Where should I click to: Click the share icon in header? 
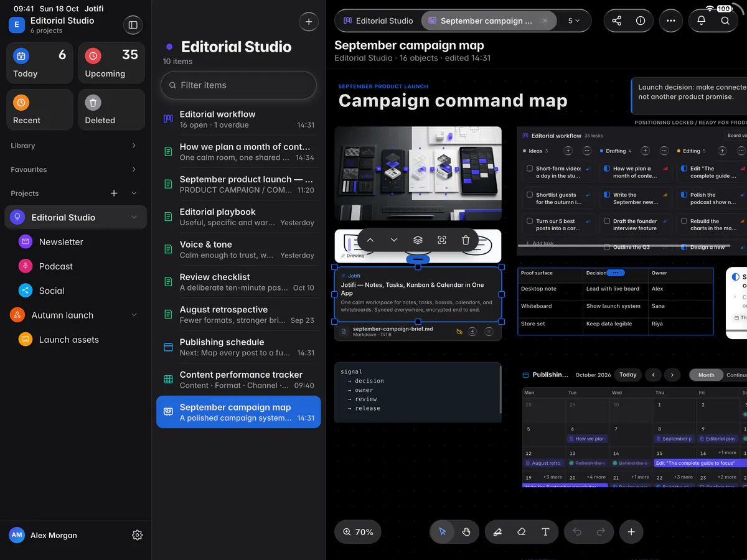[x=617, y=21]
